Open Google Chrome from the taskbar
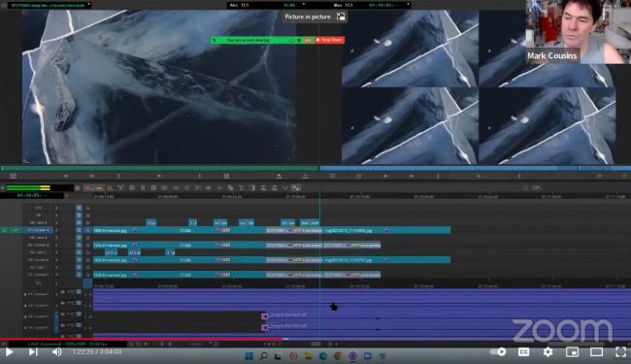Image resolution: width=631 pixels, height=364 pixels. click(338, 356)
